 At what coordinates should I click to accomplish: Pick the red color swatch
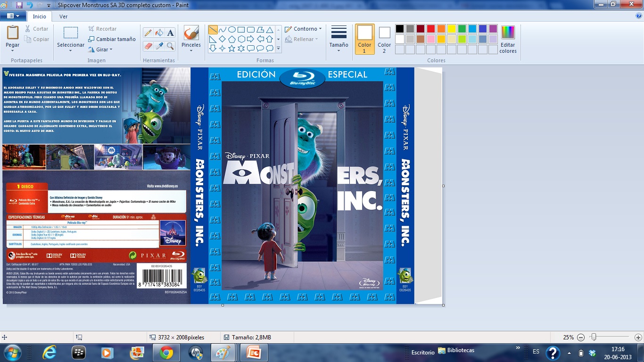click(x=431, y=29)
